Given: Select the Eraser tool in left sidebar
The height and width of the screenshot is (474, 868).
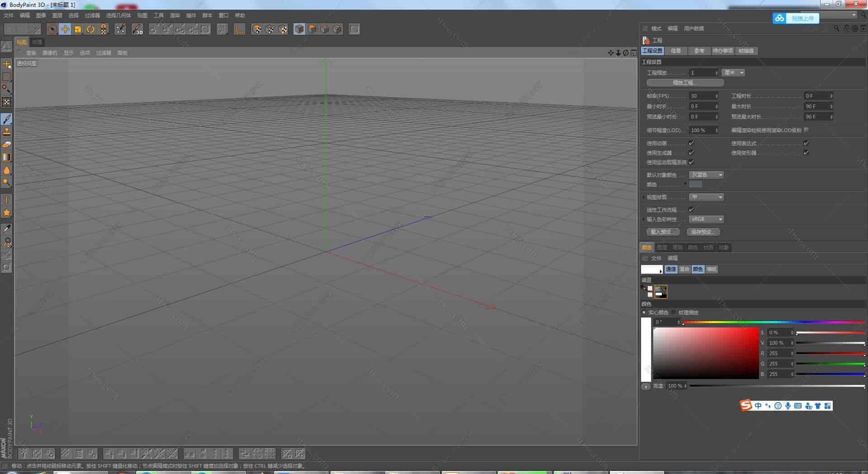Looking at the screenshot, I should click(7, 144).
